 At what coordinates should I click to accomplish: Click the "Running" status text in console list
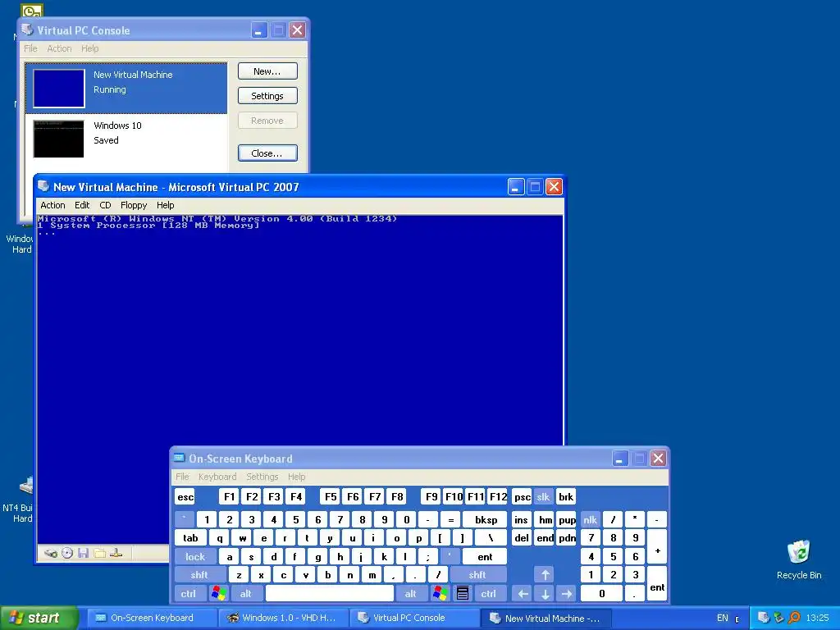pos(110,89)
